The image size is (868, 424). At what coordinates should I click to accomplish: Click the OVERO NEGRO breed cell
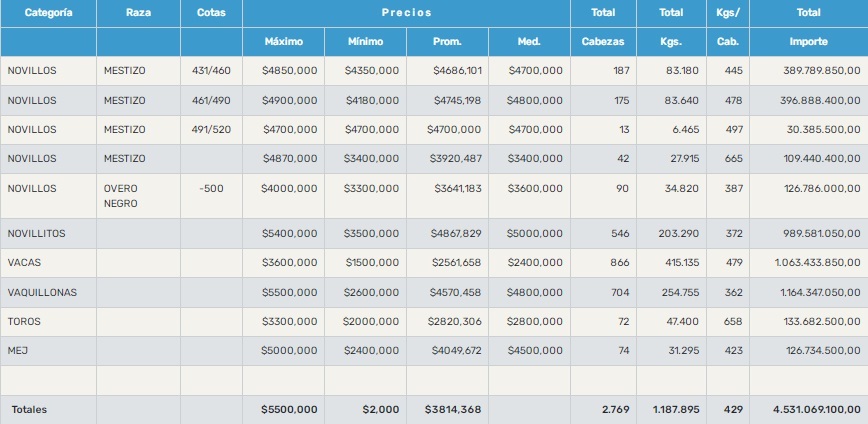tap(120, 196)
